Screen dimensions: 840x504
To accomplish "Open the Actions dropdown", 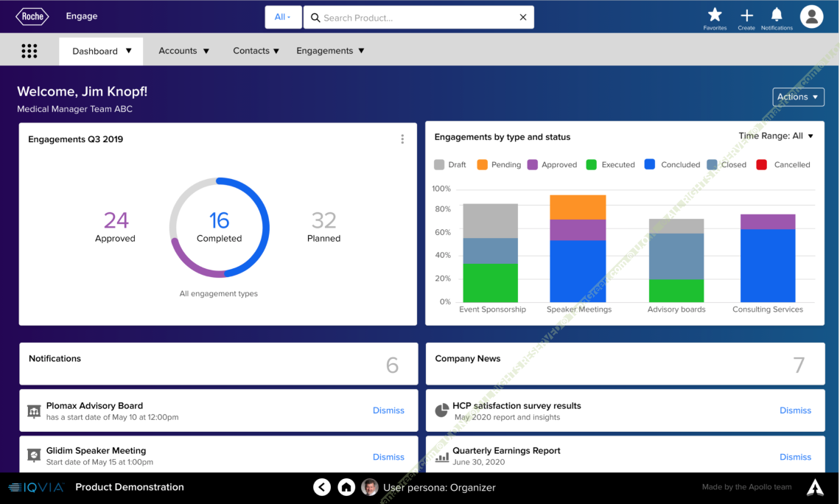I will [x=798, y=97].
